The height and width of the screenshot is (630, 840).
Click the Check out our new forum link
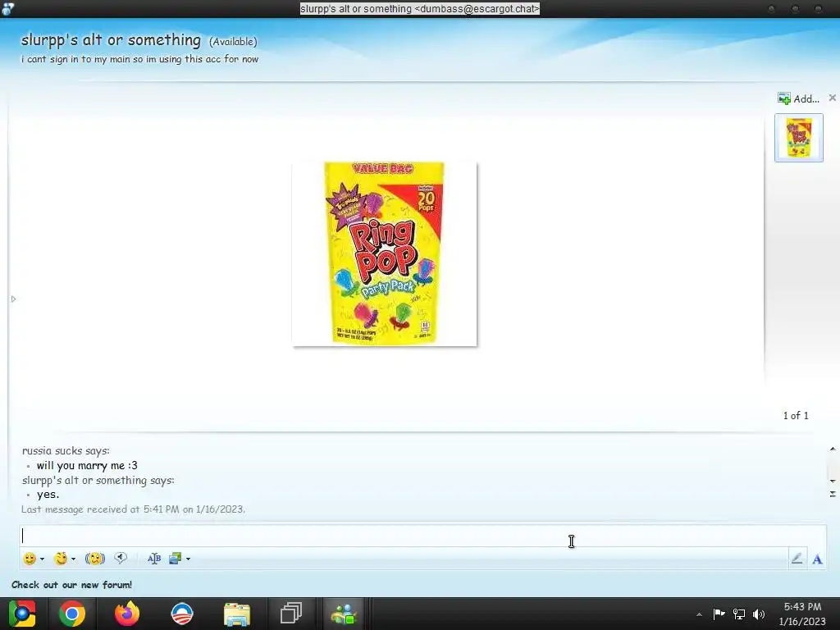click(72, 584)
